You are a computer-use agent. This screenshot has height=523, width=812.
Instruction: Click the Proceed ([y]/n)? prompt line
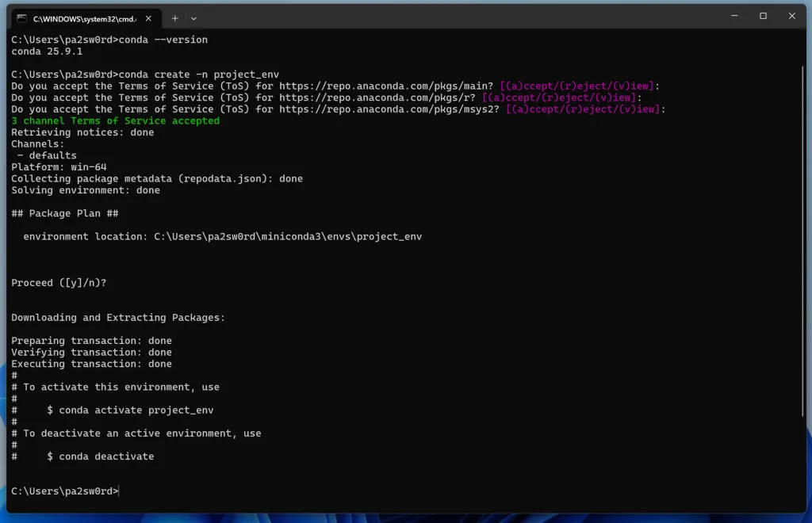click(58, 282)
